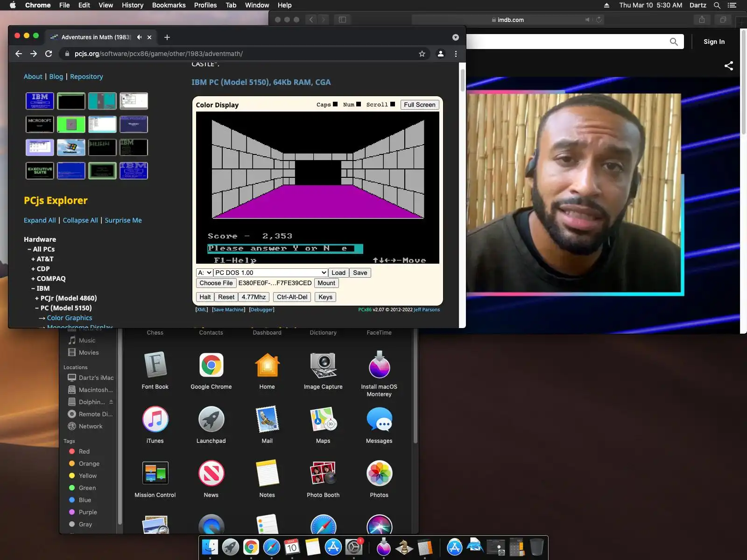Open the Edit menu
Screen dimensions: 747x560
[x=84, y=5]
